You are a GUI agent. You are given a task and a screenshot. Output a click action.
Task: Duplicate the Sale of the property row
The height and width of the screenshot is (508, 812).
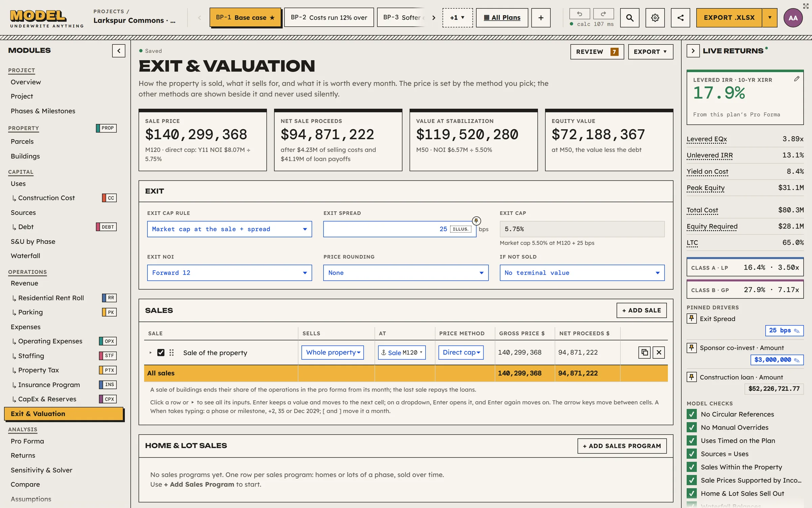pos(645,353)
